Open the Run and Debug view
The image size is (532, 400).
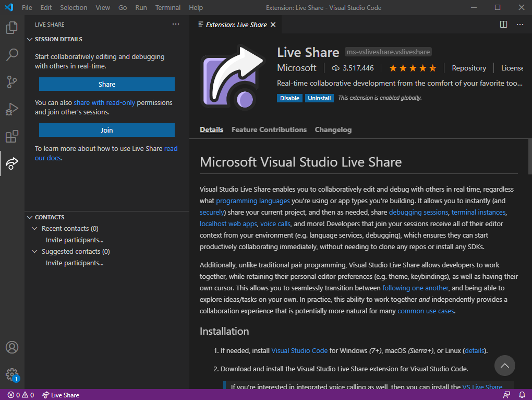point(11,109)
